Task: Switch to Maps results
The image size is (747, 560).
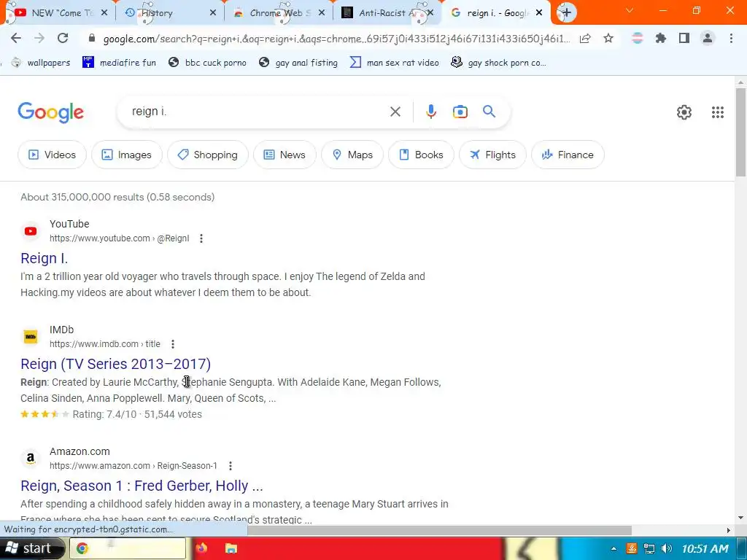Action: tap(352, 155)
